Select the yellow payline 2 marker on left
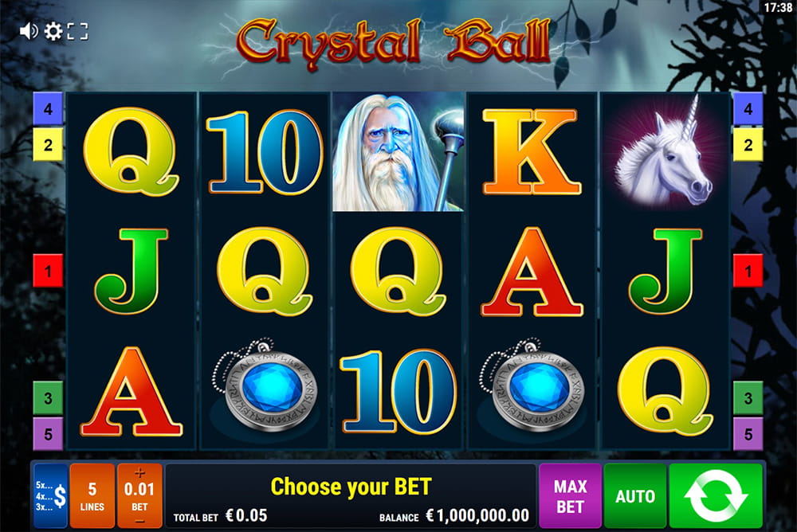 pyautogui.click(x=48, y=145)
